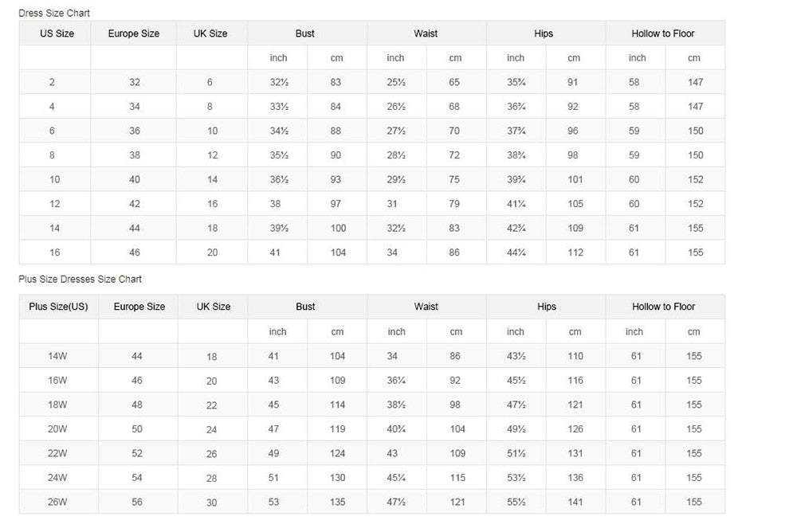Click the Waist header in the top table
Screen dimensions: 797x532
point(426,33)
